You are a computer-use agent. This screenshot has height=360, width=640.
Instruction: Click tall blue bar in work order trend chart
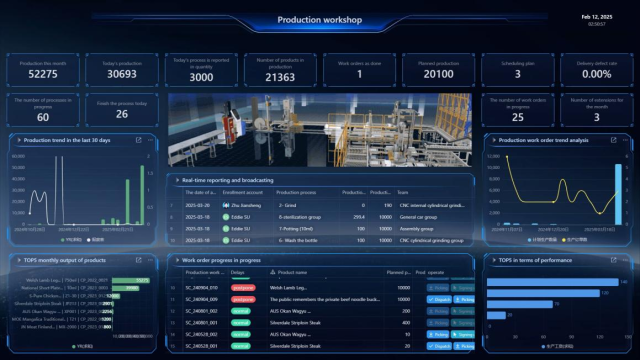pos(618,194)
